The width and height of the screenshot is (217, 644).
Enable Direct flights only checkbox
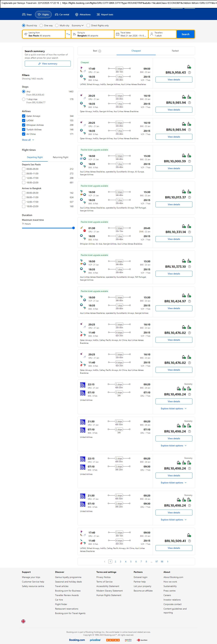88,25
